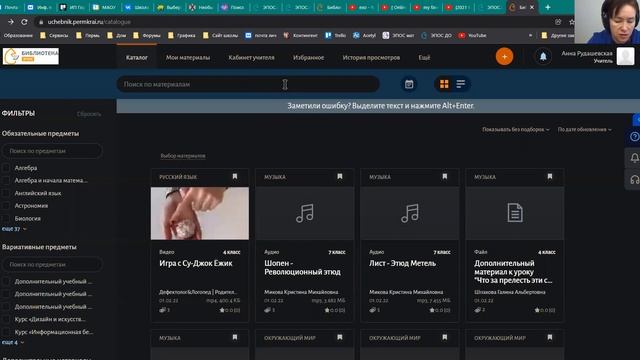Bookmark the third Окружающий мир card
This screenshot has height=360, width=640.
550,337
